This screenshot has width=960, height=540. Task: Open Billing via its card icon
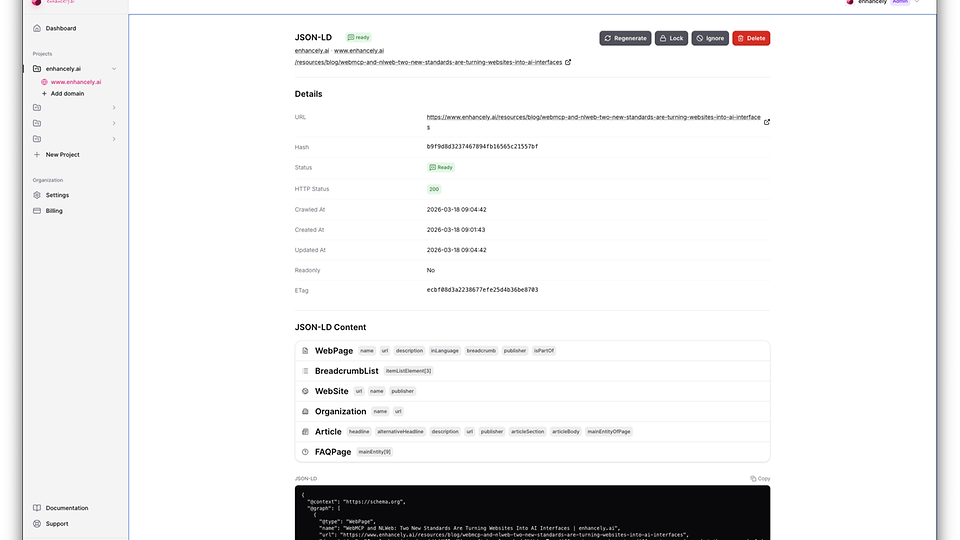pyautogui.click(x=37, y=211)
